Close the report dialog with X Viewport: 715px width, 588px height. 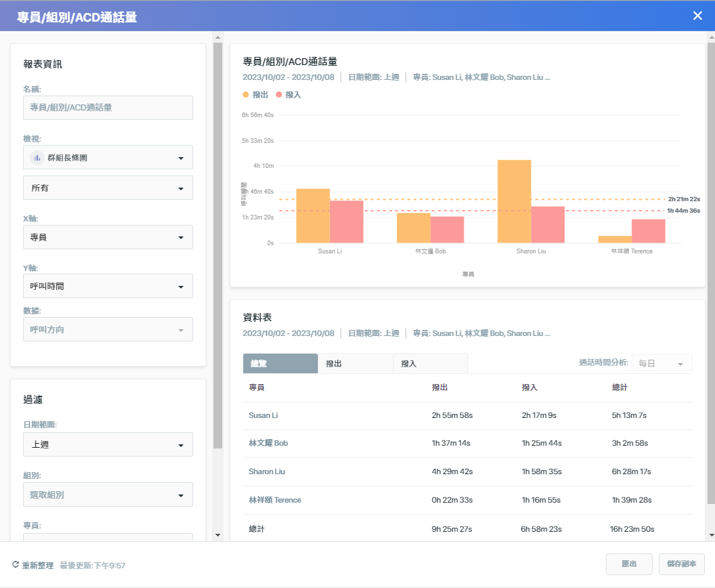tap(697, 16)
